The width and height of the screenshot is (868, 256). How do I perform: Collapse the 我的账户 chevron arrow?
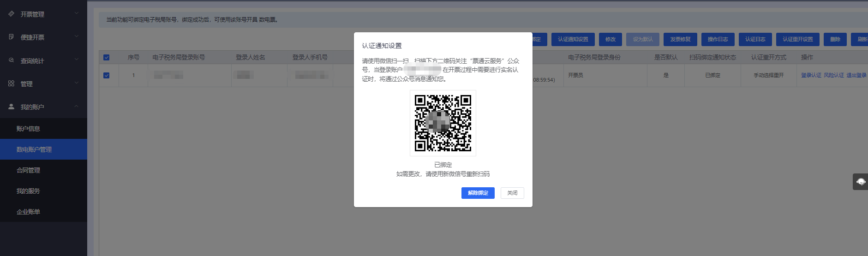click(x=77, y=106)
